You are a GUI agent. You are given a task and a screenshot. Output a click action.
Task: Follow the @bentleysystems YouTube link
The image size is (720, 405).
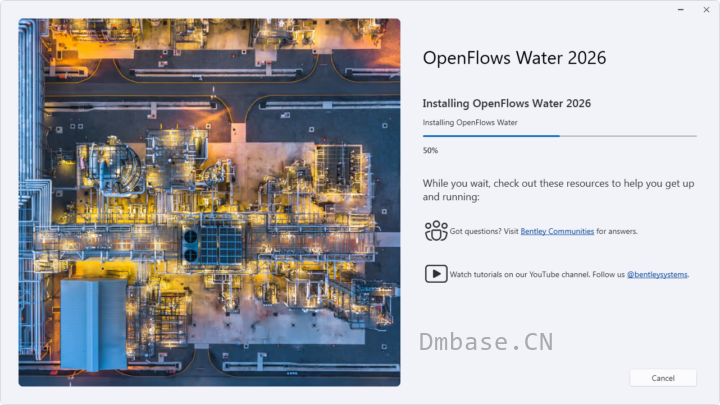click(657, 274)
